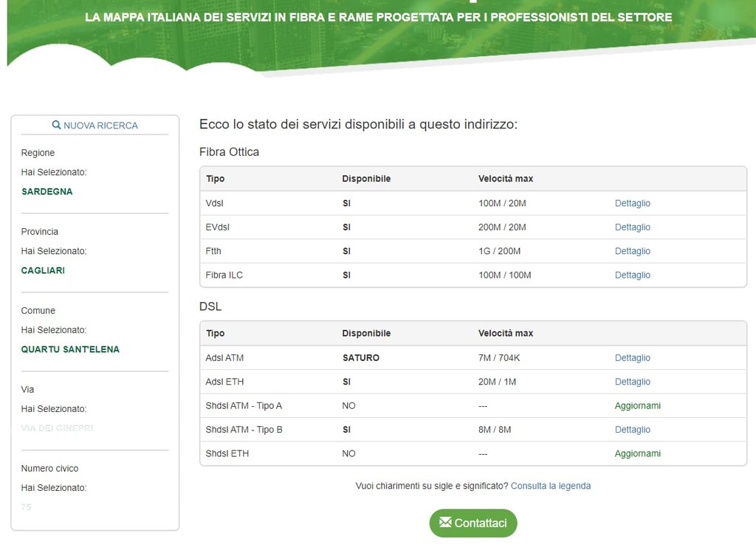Open Dettaglio for Vdsl row

coord(632,203)
